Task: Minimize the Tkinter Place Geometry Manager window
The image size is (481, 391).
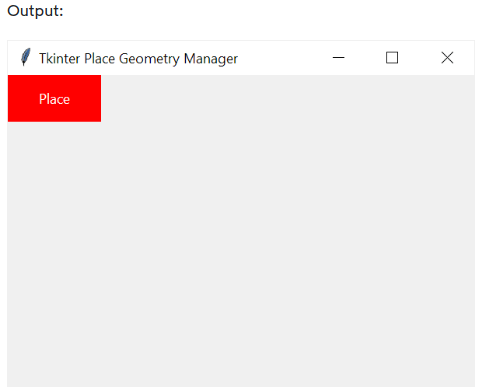Action: click(x=338, y=58)
